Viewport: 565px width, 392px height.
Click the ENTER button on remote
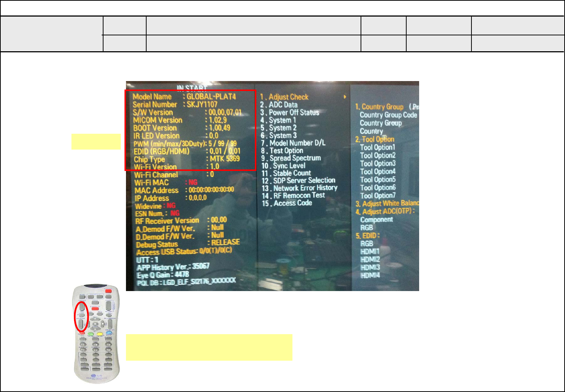point(95,323)
